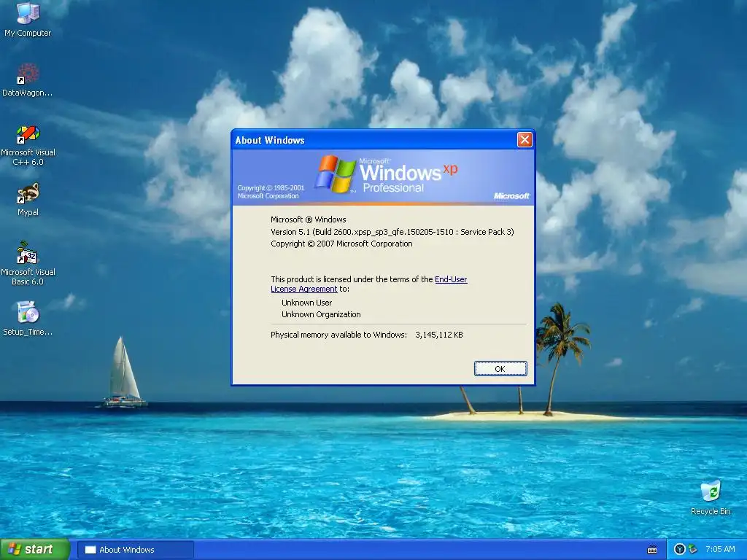The width and height of the screenshot is (747, 560).
Task: Click 'Copyright © 2007 Microsoft Corporation' text
Action: 341,244
